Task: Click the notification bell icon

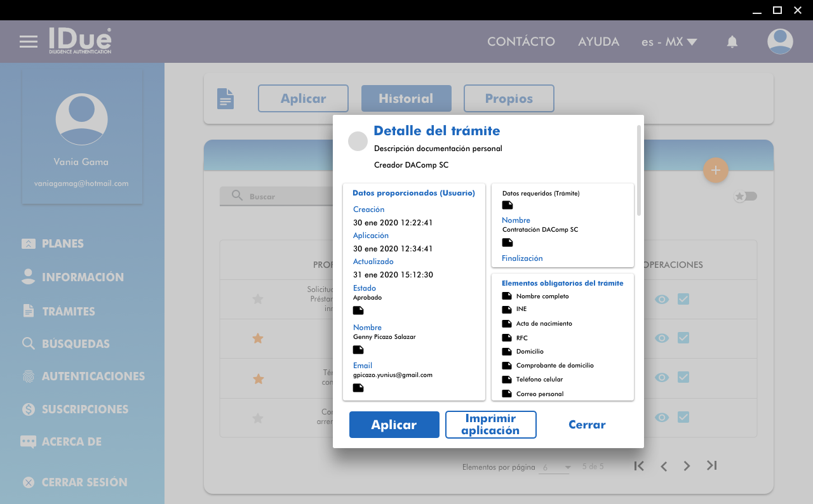Action: point(732,42)
